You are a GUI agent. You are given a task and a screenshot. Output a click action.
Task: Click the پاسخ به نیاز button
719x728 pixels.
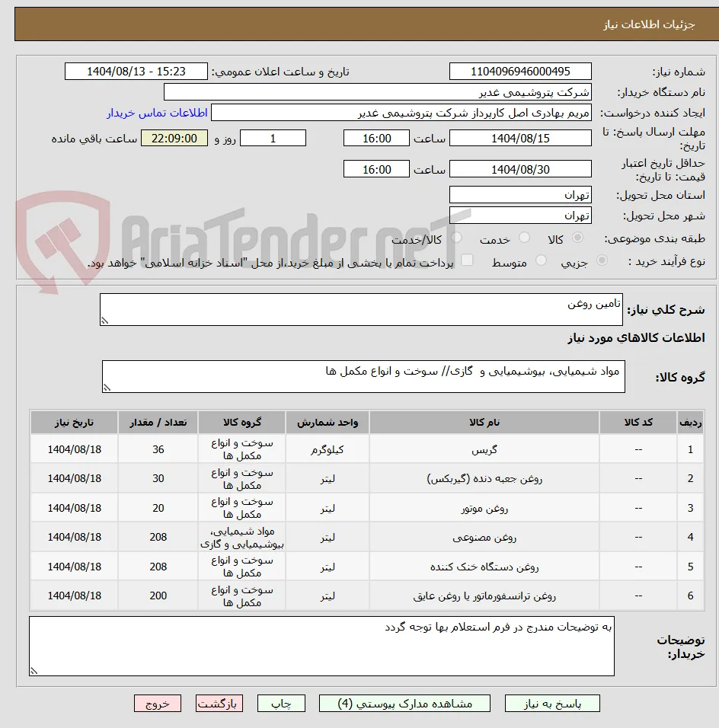[x=552, y=704]
